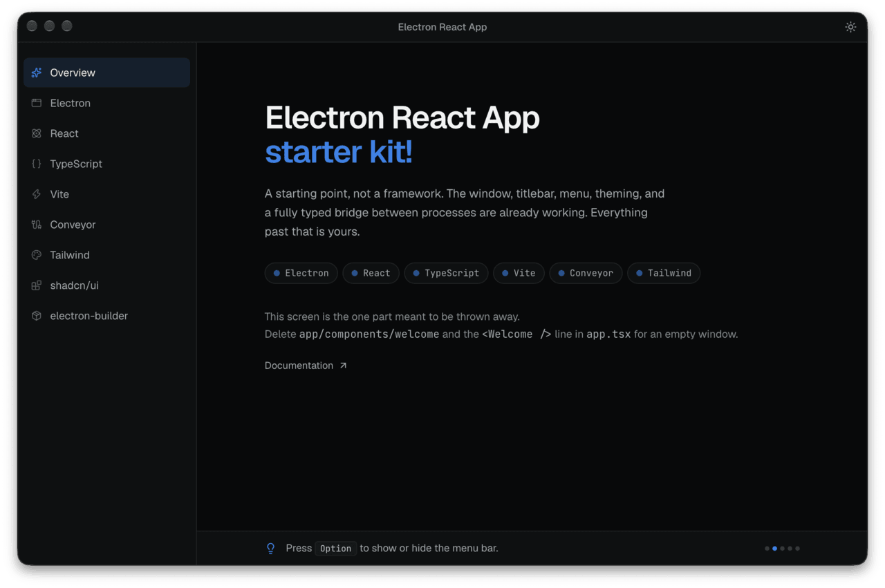Select the Overview sparkle icon in sidebar
The image size is (885, 588).
[x=37, y=73]
